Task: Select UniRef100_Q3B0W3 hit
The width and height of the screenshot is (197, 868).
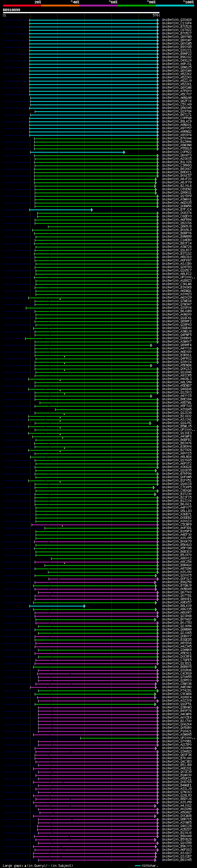Action: [x=177, y=708]
